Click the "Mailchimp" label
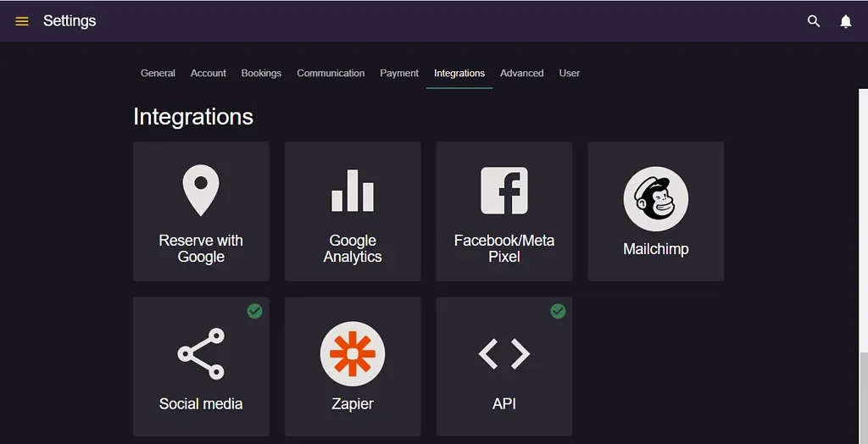This screenshot has height=444, width=868. coord(655,249)
